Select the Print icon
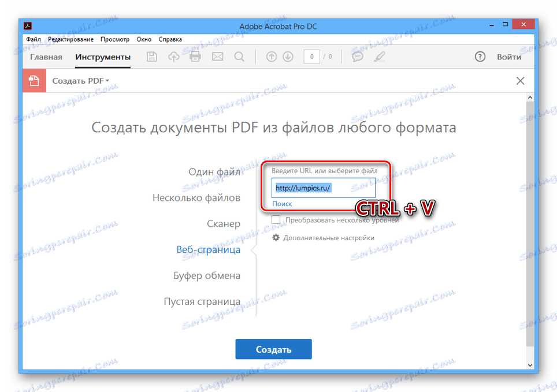Viewport: 557px width, 392px height. (194, 56)
